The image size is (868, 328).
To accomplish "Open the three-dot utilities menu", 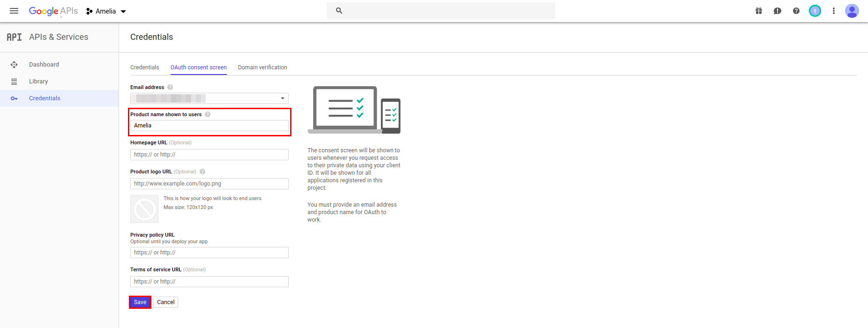I will coord(834,11).
